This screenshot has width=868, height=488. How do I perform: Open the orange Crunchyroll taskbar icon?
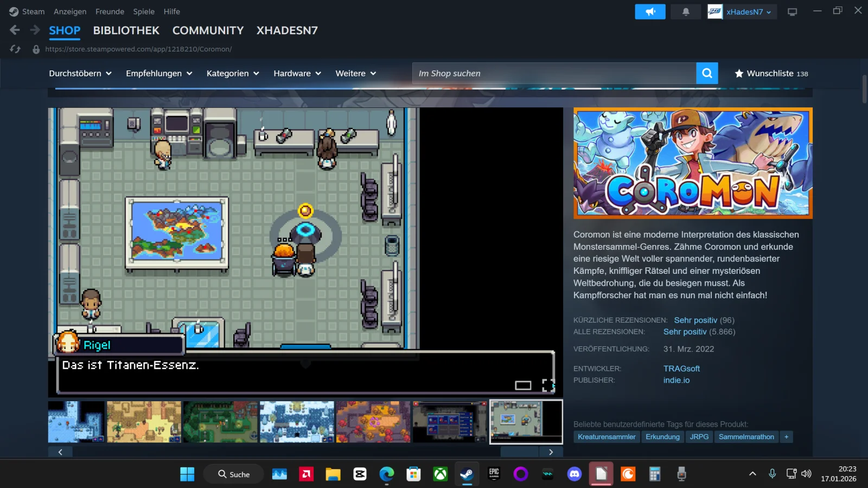pos(628,474)
